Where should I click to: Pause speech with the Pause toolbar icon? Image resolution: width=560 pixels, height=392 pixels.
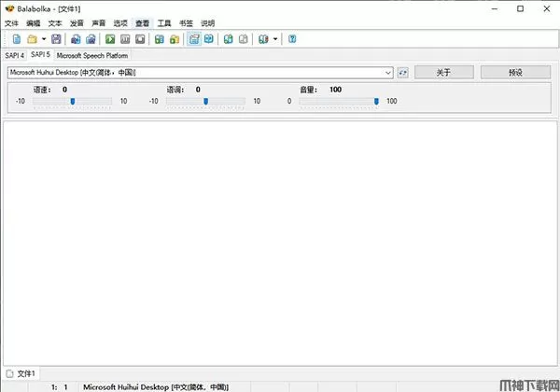tap(124, 39)
